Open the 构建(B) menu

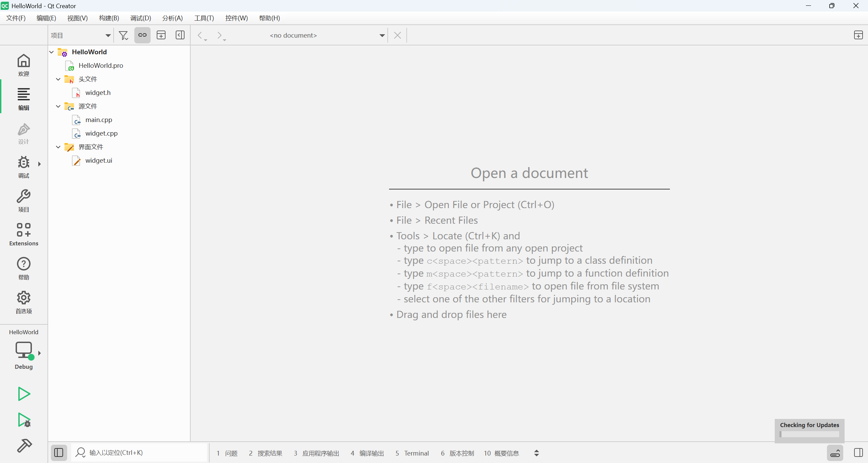[x=109, y=18]
